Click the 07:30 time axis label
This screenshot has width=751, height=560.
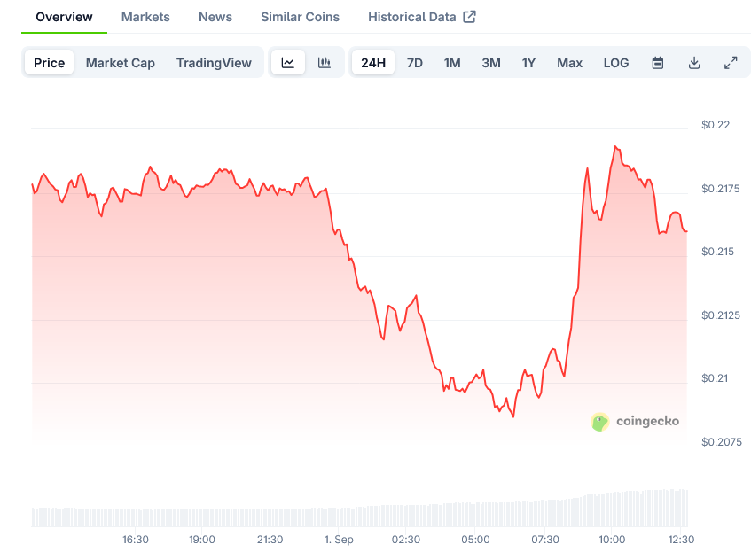point(545,540)
